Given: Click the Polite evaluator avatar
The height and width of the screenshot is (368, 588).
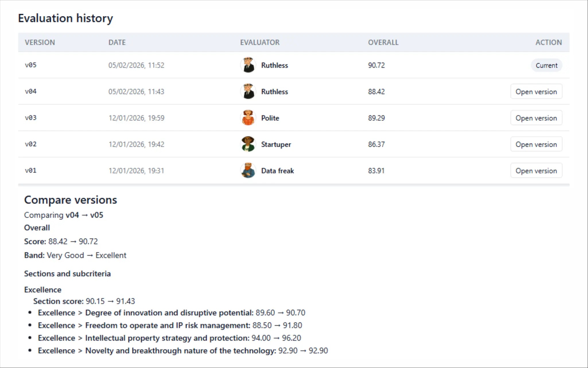Looking at the screenshot, I should (248, 118).
